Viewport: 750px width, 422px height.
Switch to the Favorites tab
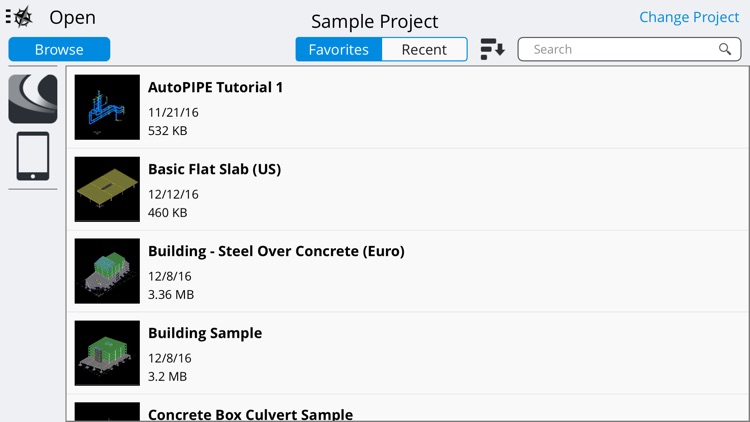point(338,49)
